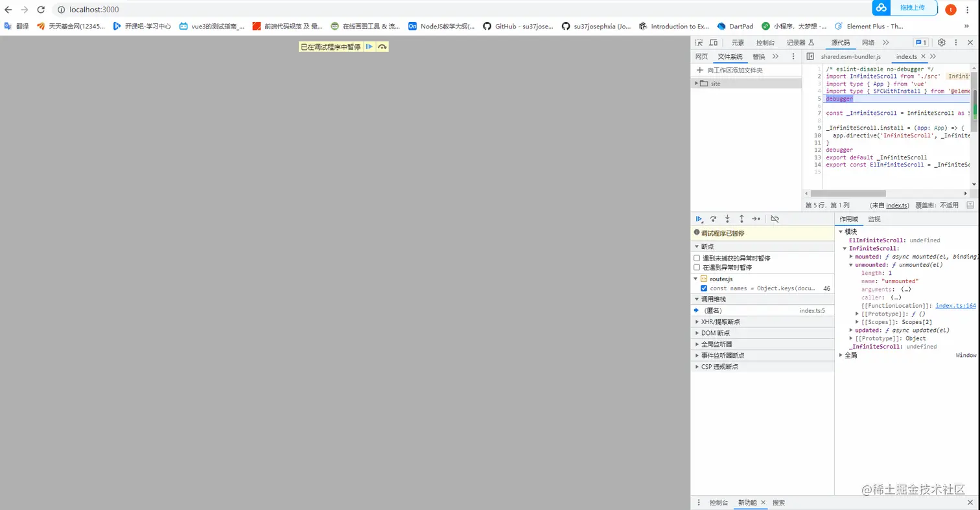Expand XHR/提取断点 section
The image size is (980, 510).
[762, 321]
